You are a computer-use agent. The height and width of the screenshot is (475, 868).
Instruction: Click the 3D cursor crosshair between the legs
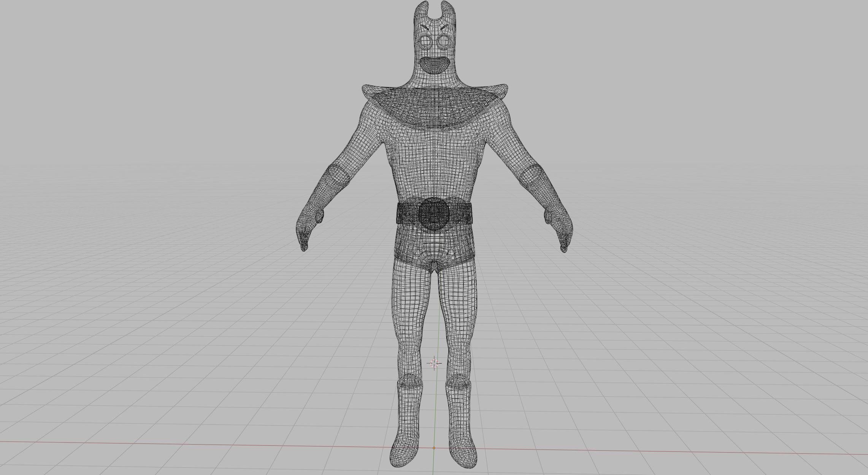[x=435, y=364]
